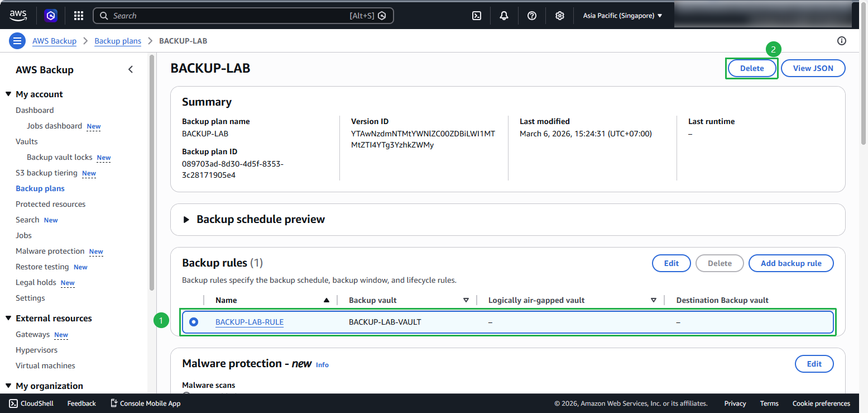868x413 pixels.
Task: Open the Terms link in footer
Action: (769, 403)
